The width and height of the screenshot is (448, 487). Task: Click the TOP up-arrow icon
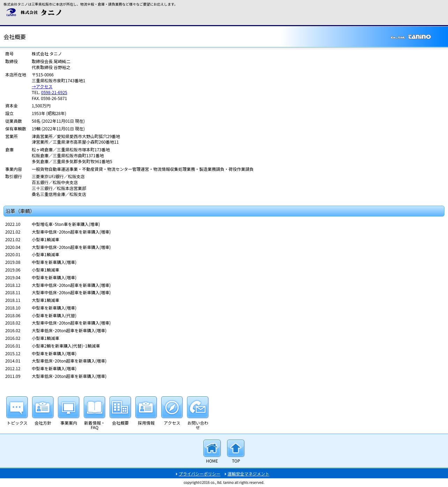(236, 448)
